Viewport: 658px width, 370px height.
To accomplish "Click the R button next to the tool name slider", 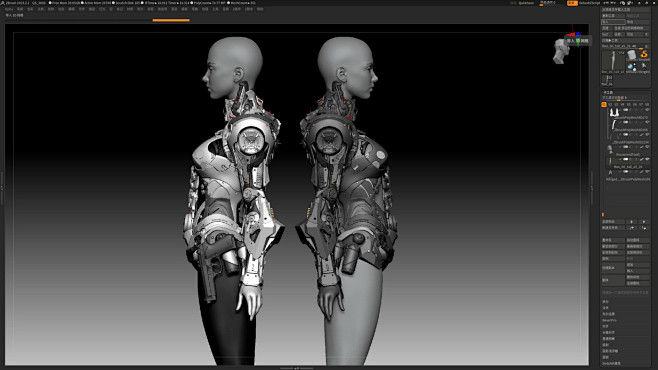I will [x=646, y=46].
